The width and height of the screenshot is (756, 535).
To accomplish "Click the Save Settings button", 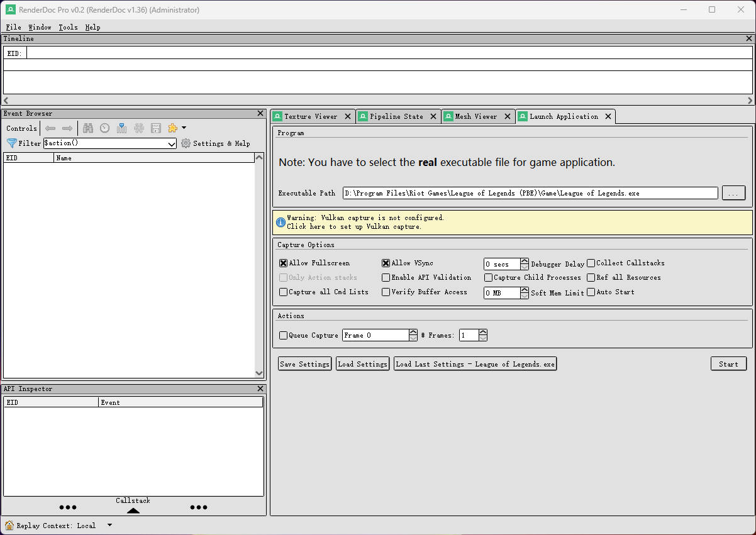I will (304, 364).
